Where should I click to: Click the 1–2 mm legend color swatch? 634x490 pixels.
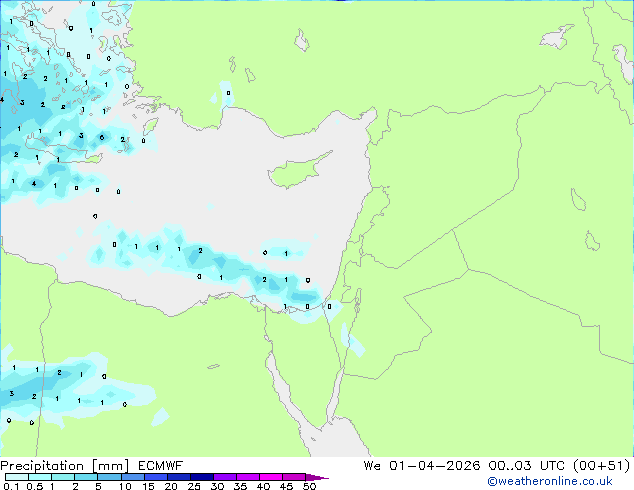[x=63, y=477]
